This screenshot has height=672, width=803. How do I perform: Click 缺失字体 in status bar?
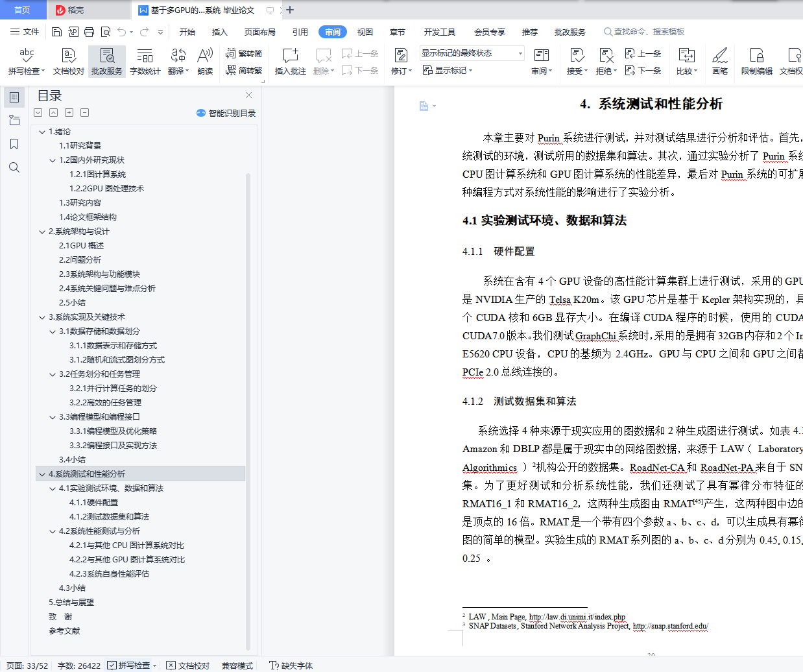click(291, 666)
